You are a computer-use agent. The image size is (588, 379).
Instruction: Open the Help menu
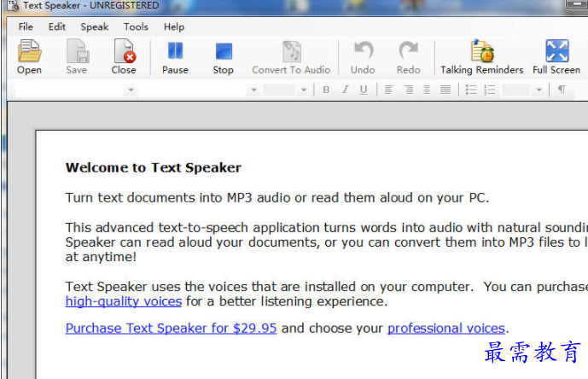click(x=174, y=27)
